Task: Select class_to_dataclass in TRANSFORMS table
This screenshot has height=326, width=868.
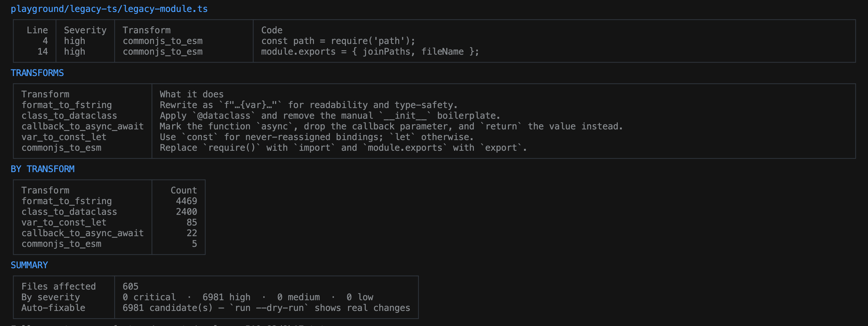Action: 69,116
